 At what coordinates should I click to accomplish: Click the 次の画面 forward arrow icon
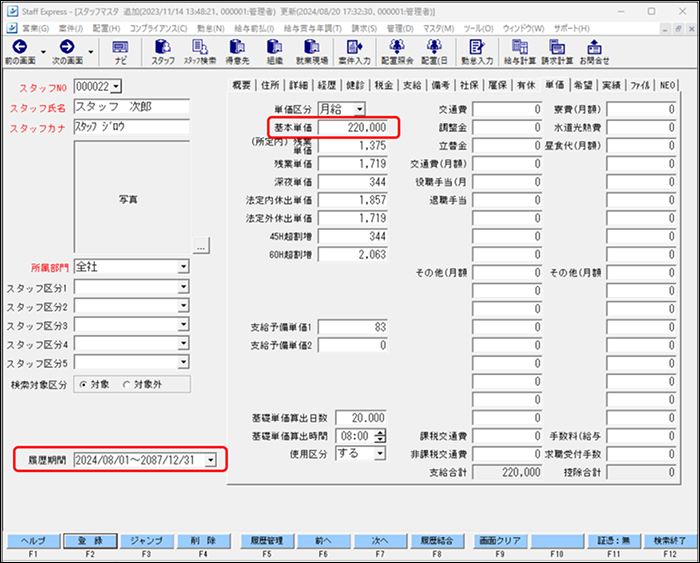click(67, 46)
